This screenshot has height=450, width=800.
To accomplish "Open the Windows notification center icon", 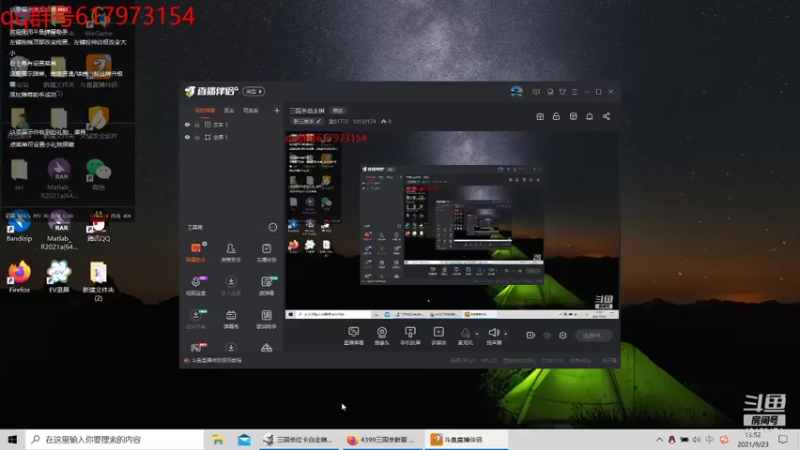I will tap(783, 439).
